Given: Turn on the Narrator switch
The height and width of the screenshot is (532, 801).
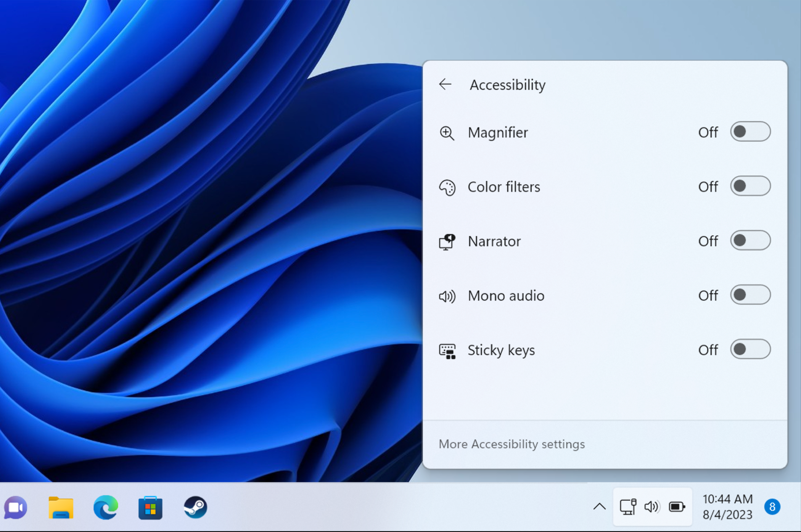Looking at the screenshot, I should tap(750, 241).
